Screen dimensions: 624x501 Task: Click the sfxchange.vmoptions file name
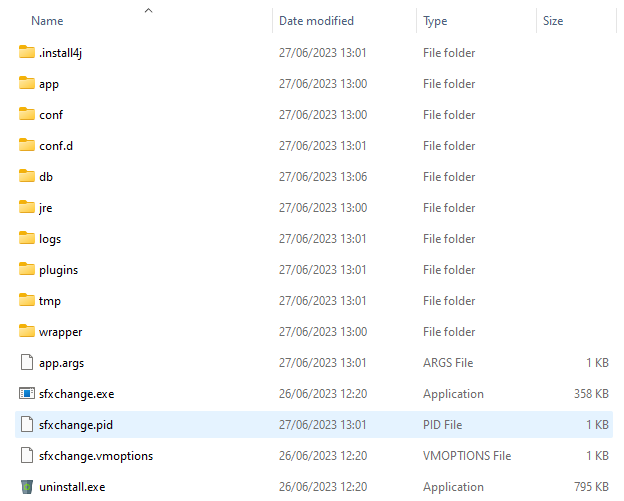point(96,456)
